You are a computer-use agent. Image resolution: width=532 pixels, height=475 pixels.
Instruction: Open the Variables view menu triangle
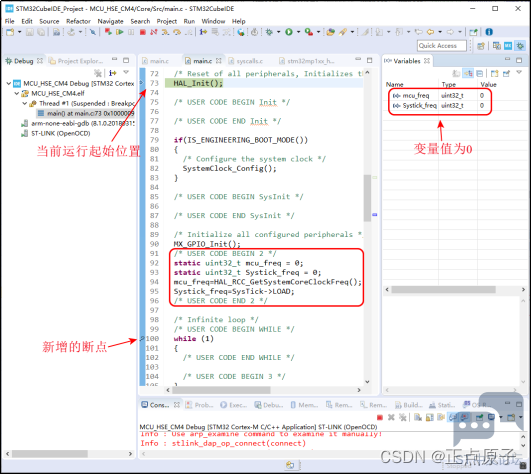point(519,73)
